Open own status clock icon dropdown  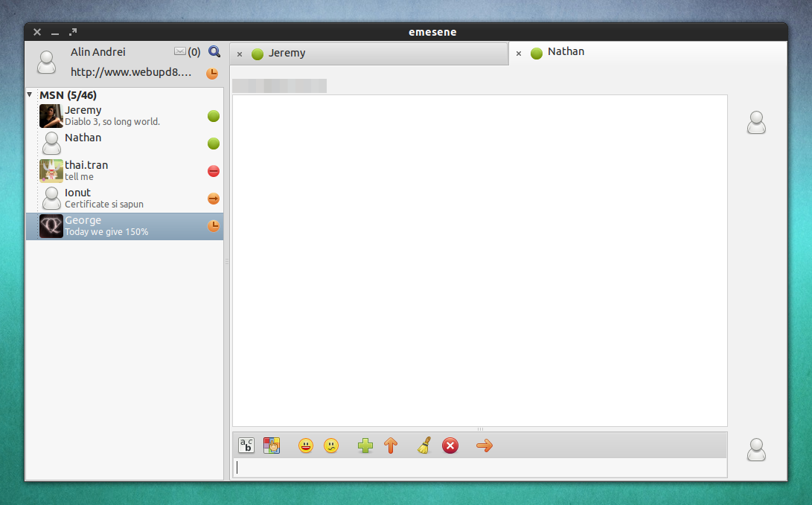(212, 74)
